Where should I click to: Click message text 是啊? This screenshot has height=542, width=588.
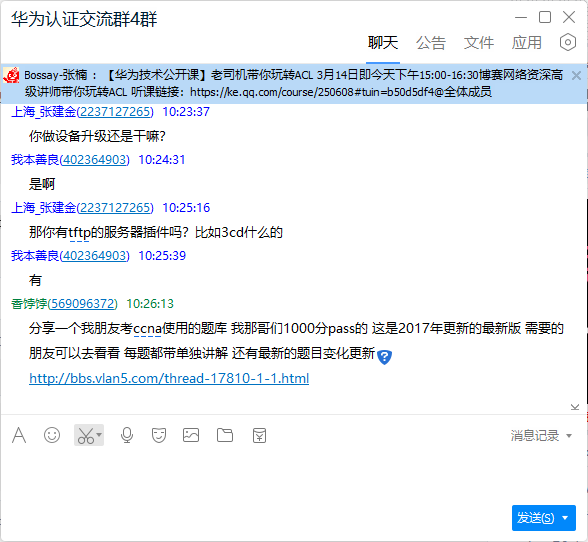(42, 184)
